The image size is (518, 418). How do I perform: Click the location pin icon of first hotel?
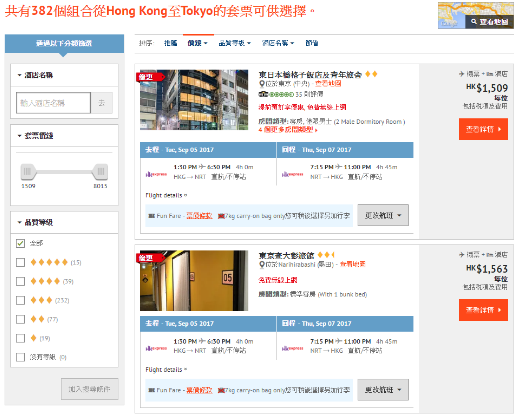[x=262, y=84]
